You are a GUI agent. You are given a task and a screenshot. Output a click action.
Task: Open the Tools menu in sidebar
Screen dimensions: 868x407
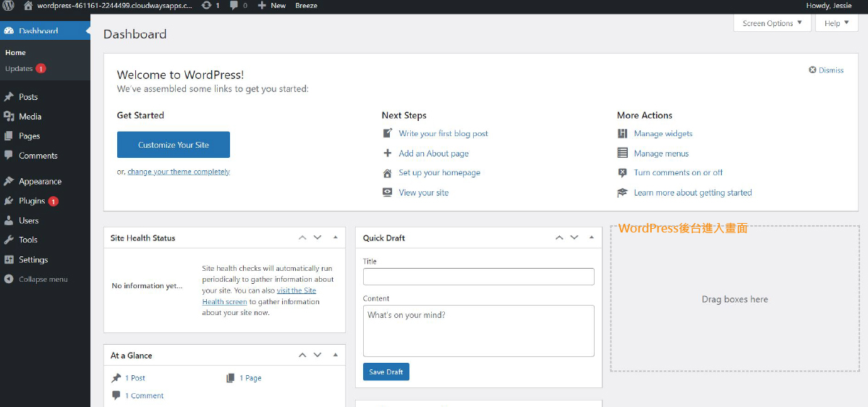28,240
